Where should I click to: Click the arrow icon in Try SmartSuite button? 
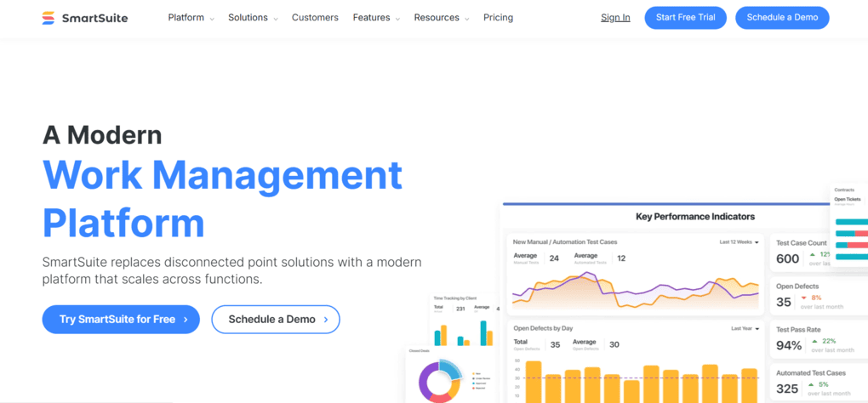point(186,320)
